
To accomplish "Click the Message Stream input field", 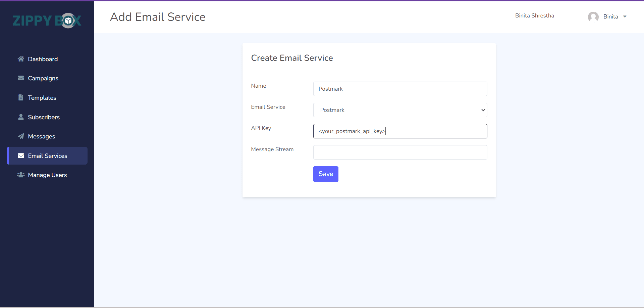I will tap(400, 152).
